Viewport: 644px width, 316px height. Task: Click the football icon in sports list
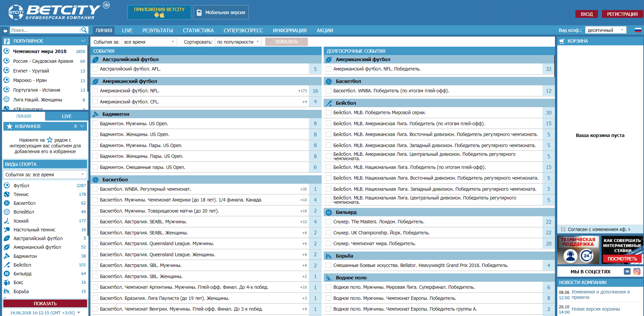[6, 185]
